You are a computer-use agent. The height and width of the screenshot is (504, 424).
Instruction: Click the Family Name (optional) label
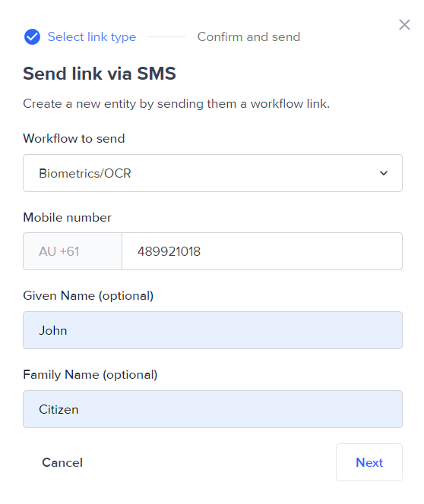pyautogui.click(x=90, y=375)
